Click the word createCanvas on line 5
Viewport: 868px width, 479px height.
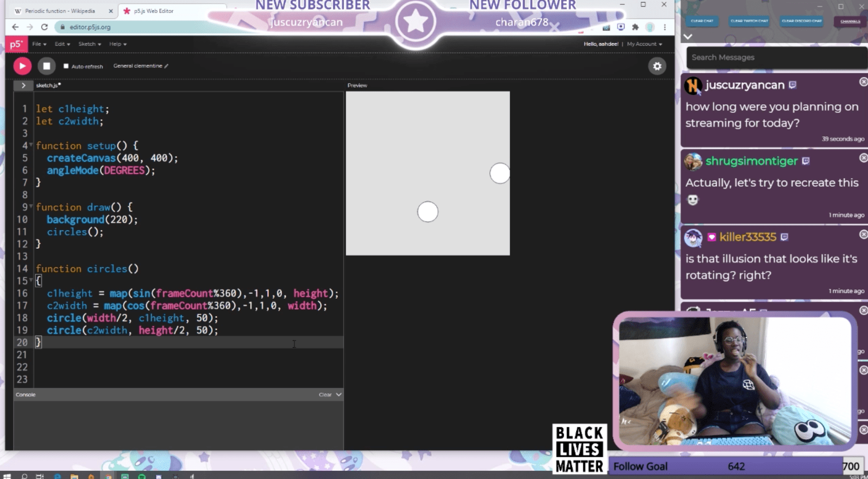[81, 158]
